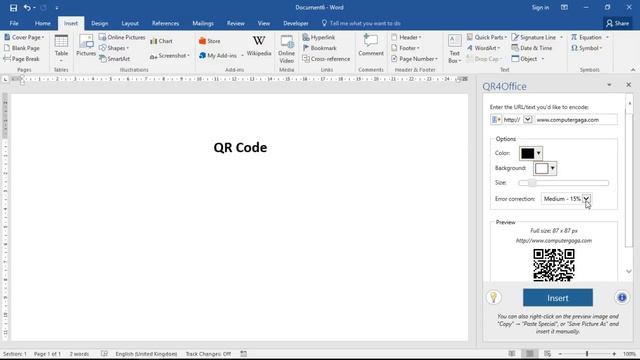Insert an Online Video
This screenshot has width=640, height=360.
(287, 49)
